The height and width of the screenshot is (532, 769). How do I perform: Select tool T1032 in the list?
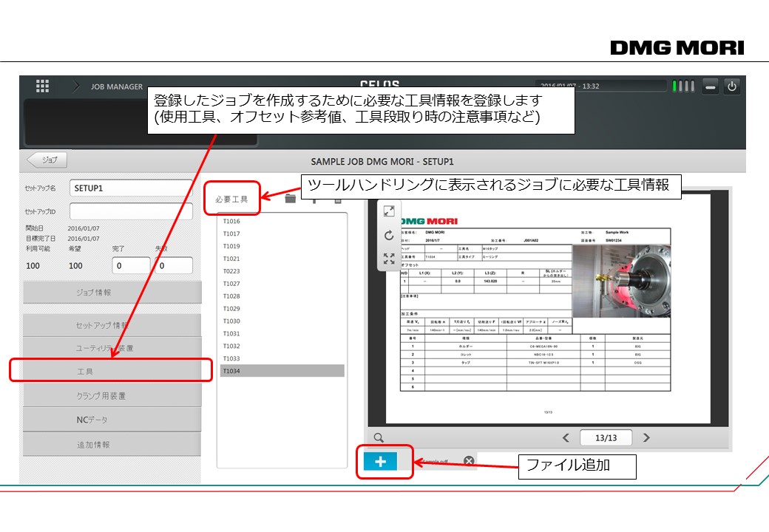[282, 346]
